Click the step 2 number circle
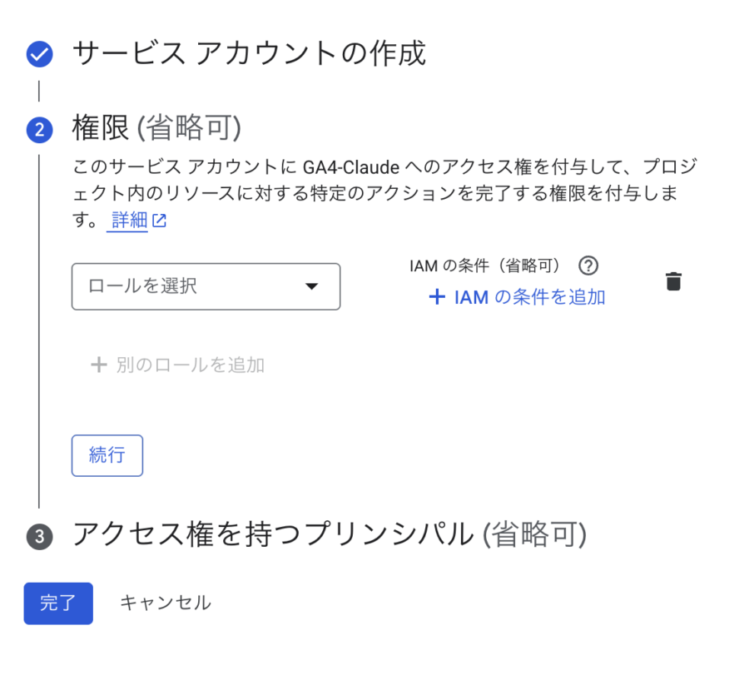The height and width of the screenshot is (700, 749). pos(39,130)
